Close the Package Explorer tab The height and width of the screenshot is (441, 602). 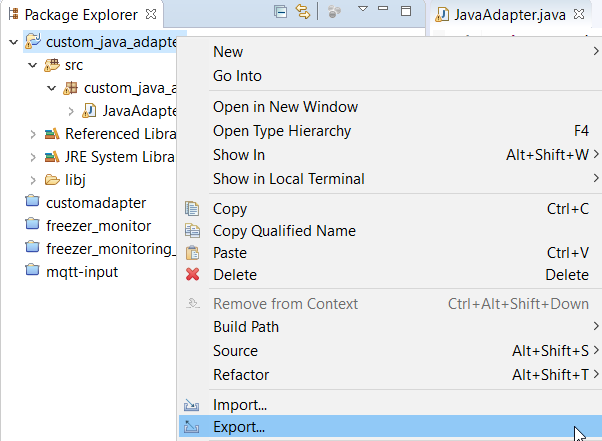click(151, 14)
